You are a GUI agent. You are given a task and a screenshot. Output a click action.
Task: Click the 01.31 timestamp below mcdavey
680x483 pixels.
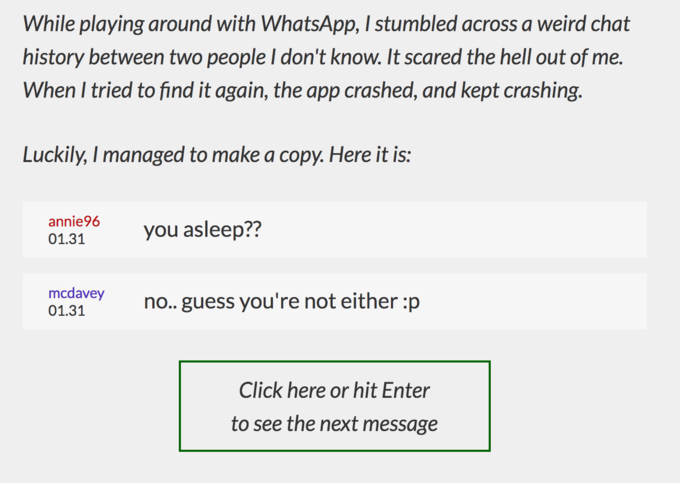point(66,310)
